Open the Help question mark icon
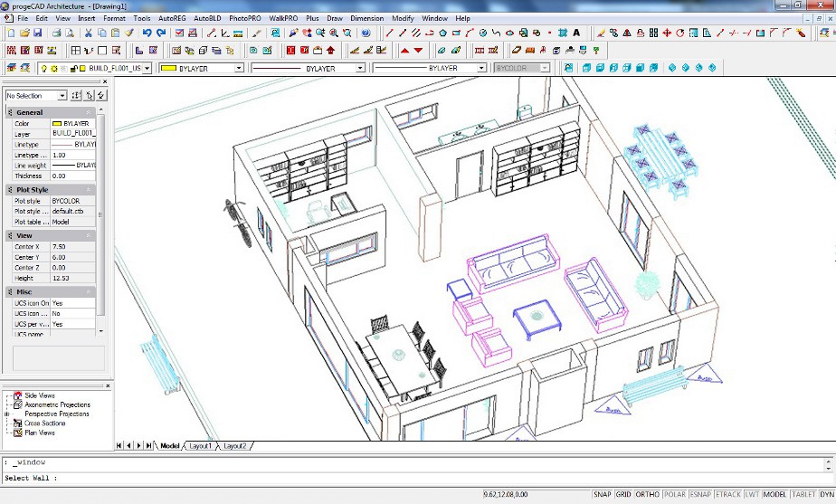The height and width of the screenshot is (504, 836). pos(366,33)
